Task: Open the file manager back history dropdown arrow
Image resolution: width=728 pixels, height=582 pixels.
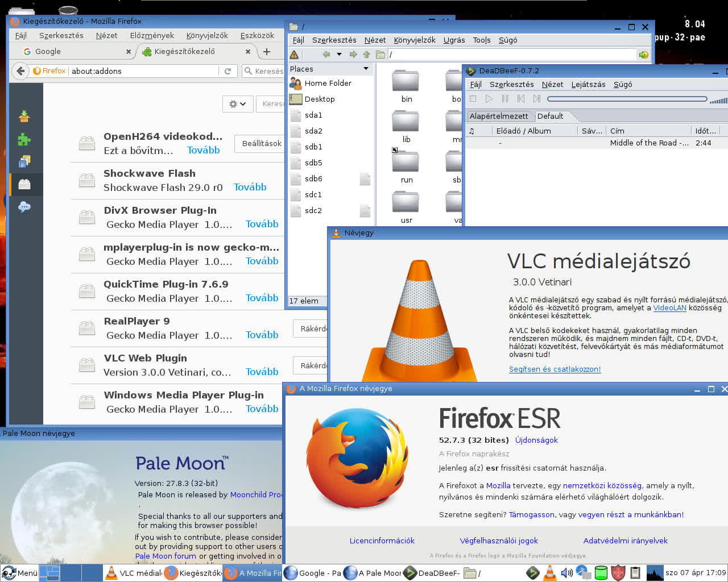Action: pos(339,55)
